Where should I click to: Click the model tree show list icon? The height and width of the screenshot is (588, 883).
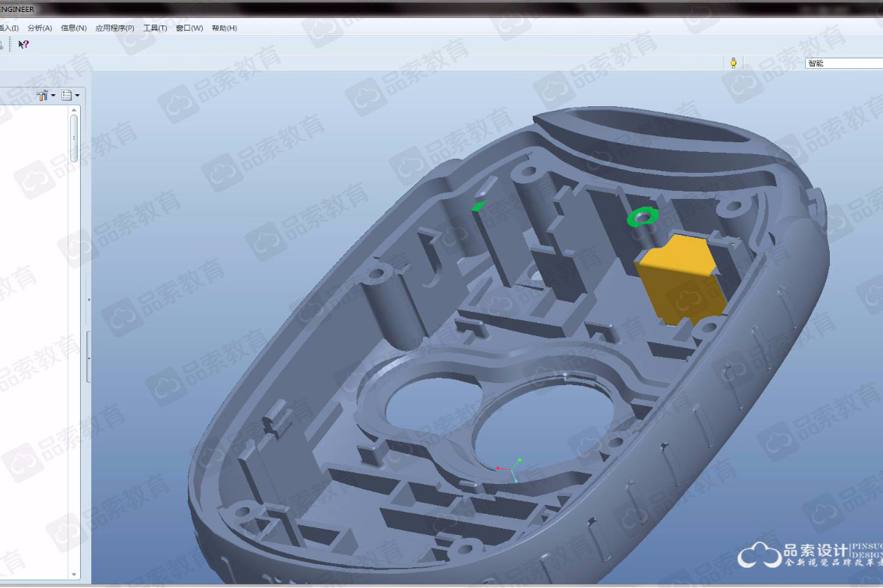click(67, 95)
